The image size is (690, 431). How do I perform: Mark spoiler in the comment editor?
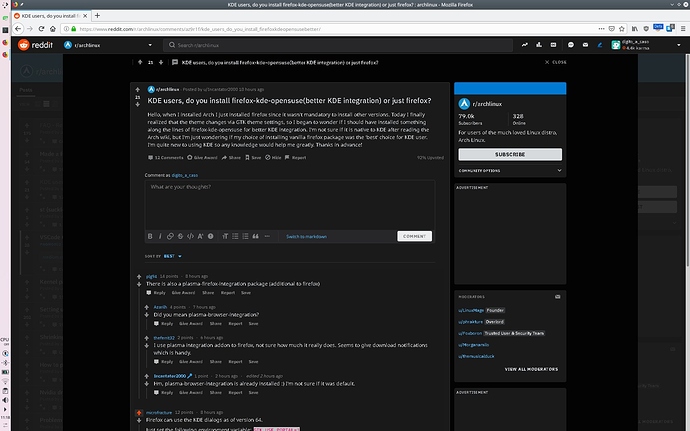[x=211, y=236]
